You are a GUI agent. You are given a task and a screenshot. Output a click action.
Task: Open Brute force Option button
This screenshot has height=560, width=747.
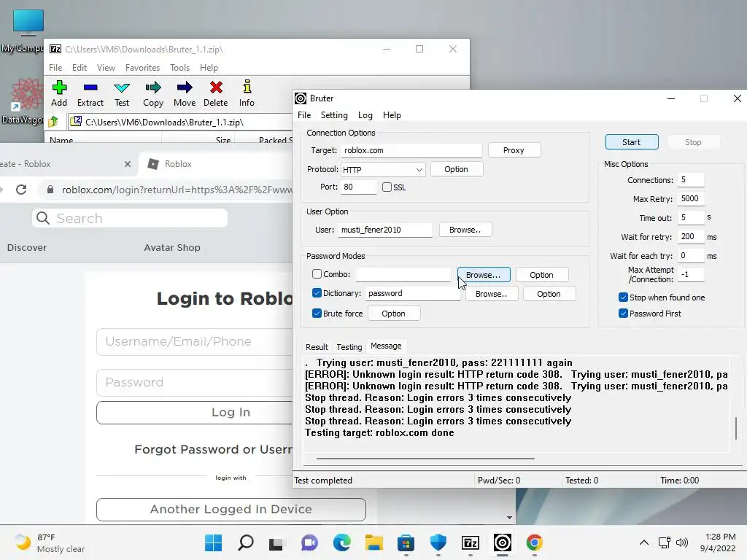click(393, 314)
